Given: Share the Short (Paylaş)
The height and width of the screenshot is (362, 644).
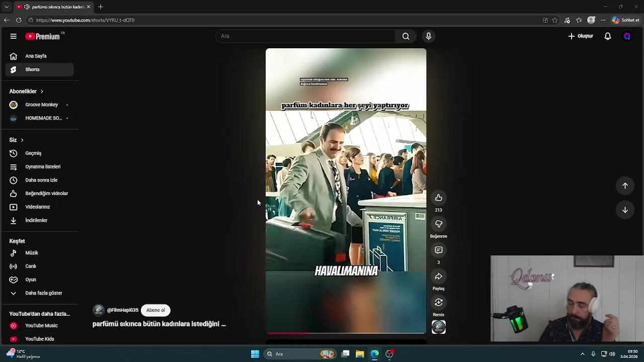Looking at the screenshot, I should tap(439, 276).
